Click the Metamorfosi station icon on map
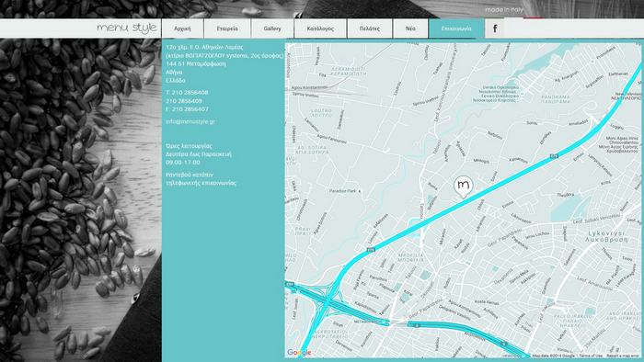Image resolution: width=644 pixels, height=362 pixels. [x=385, y=322]
